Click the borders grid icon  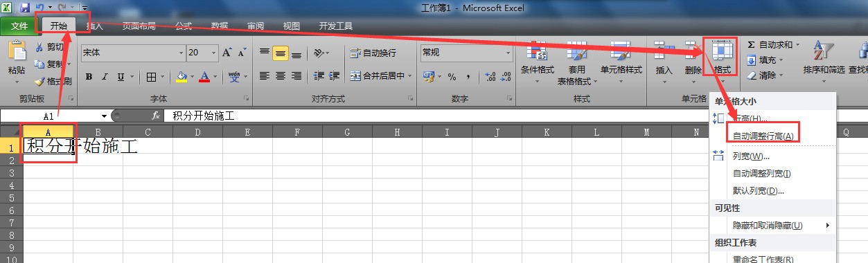(x=152, y=77)
